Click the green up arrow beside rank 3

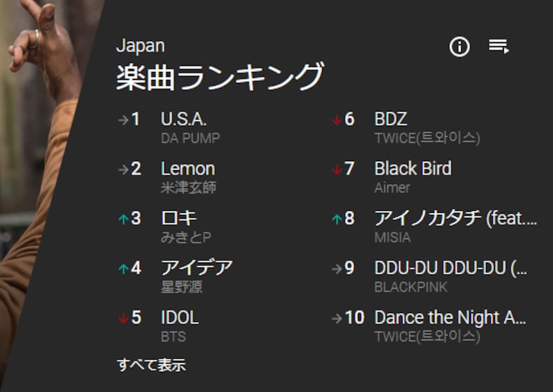[x=123, y=219]
